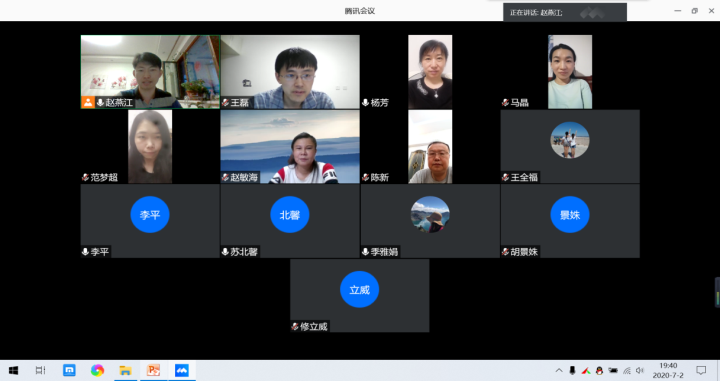720x381 pixels.
Task: Click microphone icon next to 赵燕江
Action: click(100, 103)
